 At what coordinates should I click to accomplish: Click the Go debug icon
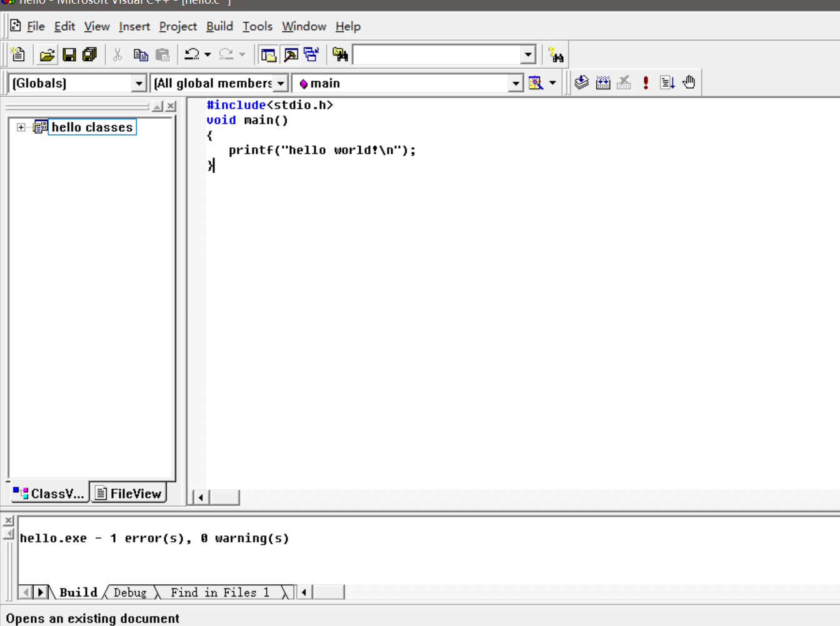coord(667,82)
